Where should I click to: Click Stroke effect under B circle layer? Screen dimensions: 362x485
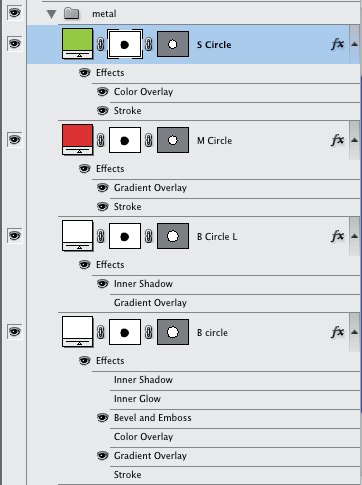click(127, 475)
